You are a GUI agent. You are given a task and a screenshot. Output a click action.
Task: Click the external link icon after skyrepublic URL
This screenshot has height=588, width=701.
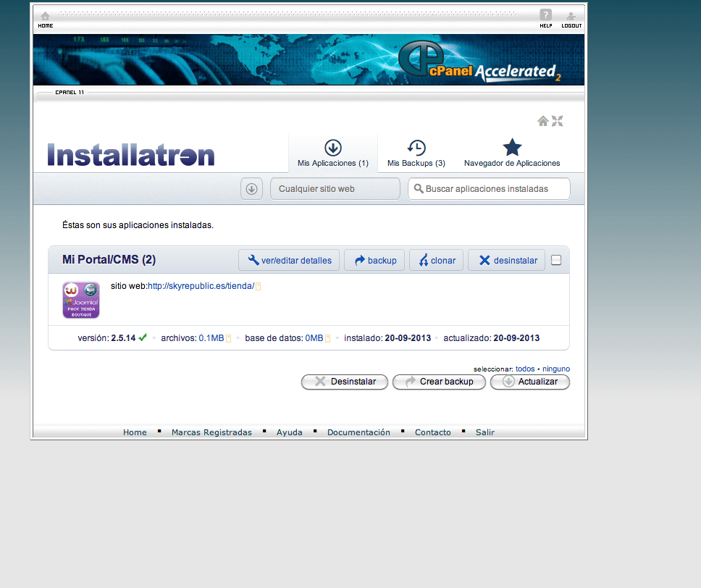(x=258, y=286)
